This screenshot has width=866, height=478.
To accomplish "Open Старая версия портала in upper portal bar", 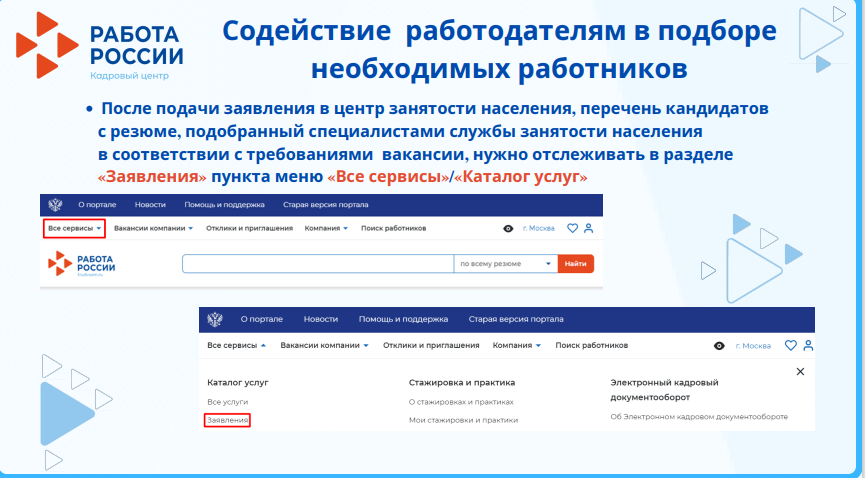I will [326, 205].
